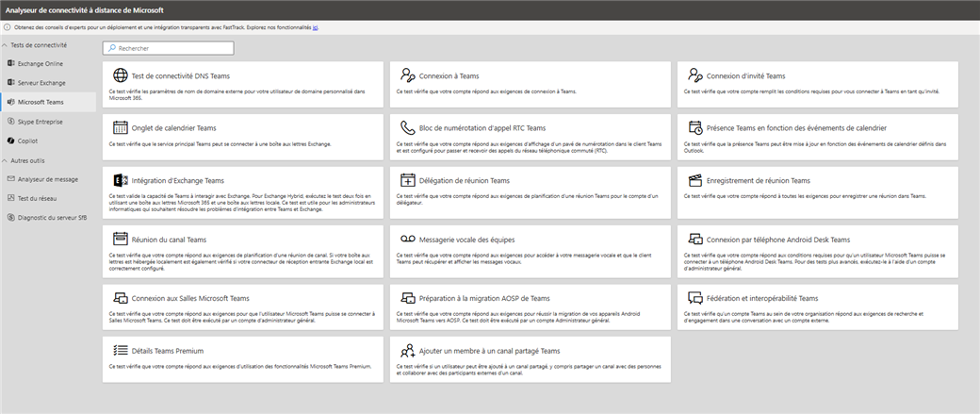Click the header Analyseur de connectivité à distance
980x414 pixels.
(85, 10)
